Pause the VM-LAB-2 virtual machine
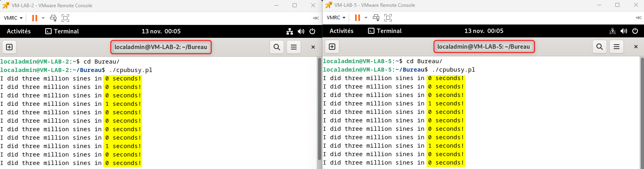 [x=35, y=18]
